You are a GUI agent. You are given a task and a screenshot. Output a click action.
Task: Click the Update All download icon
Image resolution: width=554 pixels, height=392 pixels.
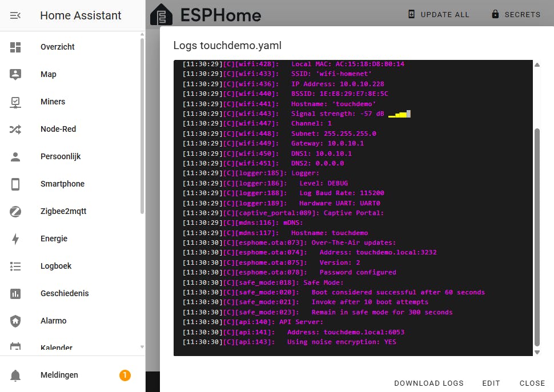(x=411, y=14)
